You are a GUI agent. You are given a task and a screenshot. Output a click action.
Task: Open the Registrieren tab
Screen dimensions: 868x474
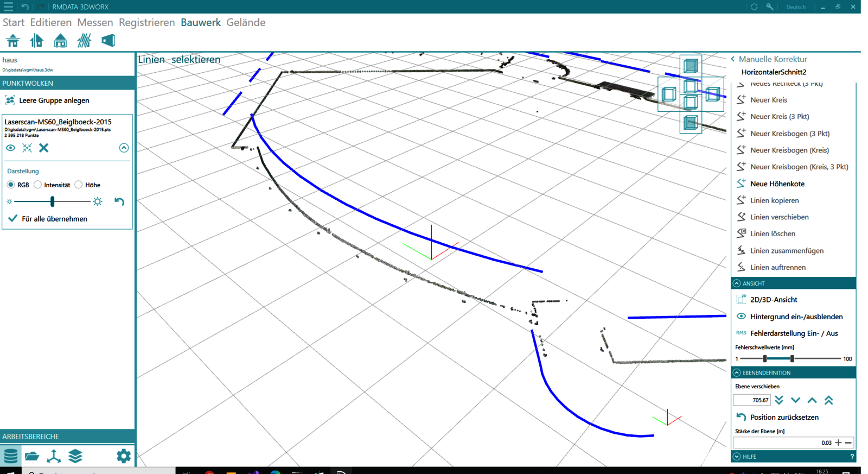point(147,22)
